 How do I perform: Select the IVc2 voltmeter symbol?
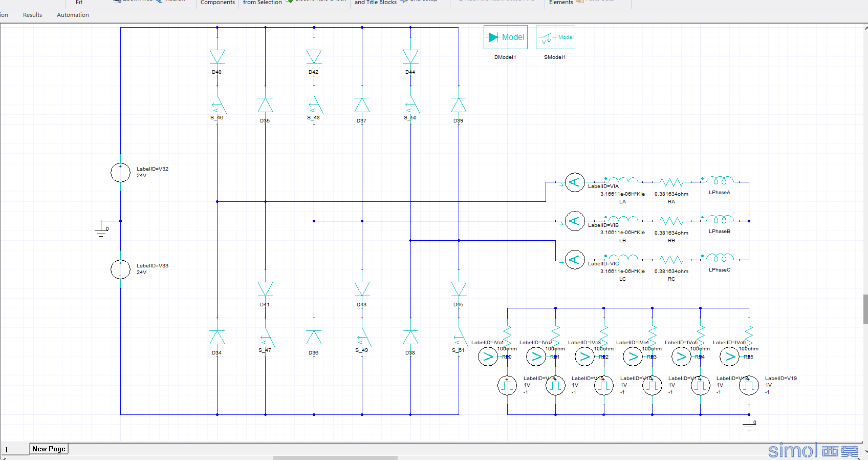click(x=536, y=357)
